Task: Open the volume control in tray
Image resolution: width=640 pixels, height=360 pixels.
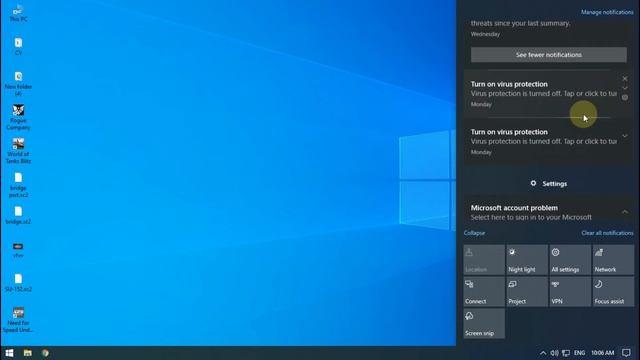Action: [554, 353]
